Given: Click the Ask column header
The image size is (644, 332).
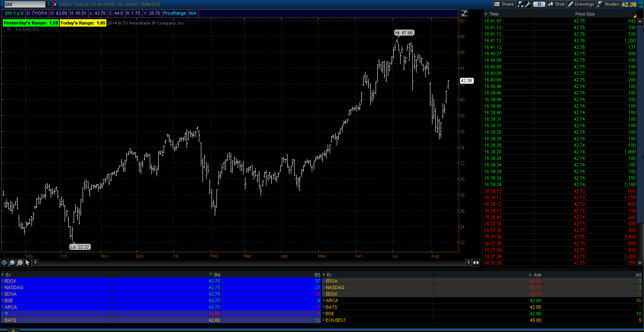Looking at the screenshot, I should click(x=538, y=275).
